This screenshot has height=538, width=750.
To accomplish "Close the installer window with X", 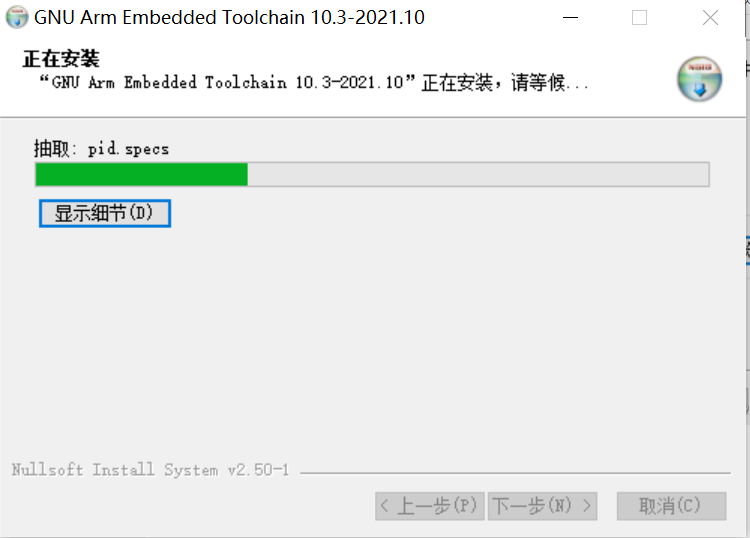I will click(710, 18).
